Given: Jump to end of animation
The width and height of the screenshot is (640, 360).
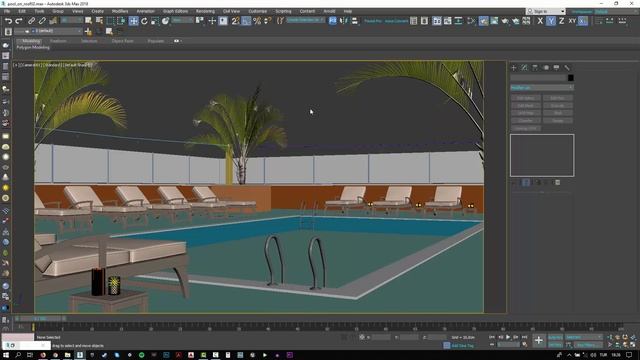Looking at the screenshot, I should point(524,337).
